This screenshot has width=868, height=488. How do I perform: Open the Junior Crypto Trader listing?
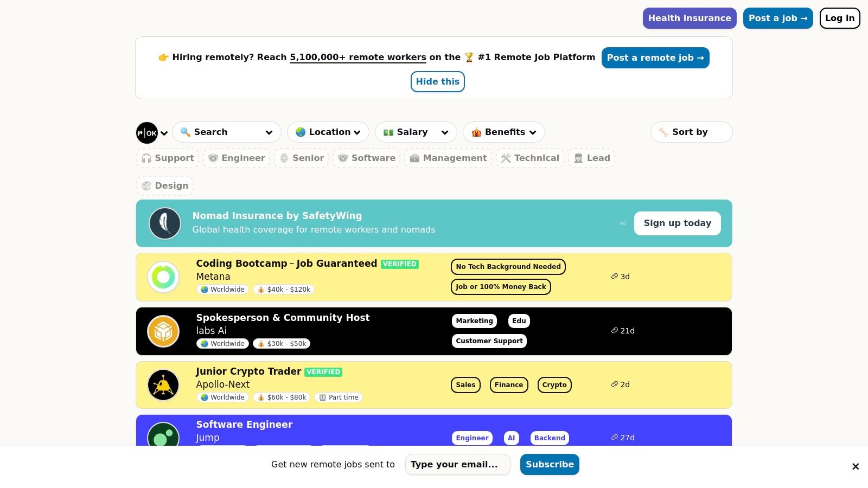coord(248,371)
